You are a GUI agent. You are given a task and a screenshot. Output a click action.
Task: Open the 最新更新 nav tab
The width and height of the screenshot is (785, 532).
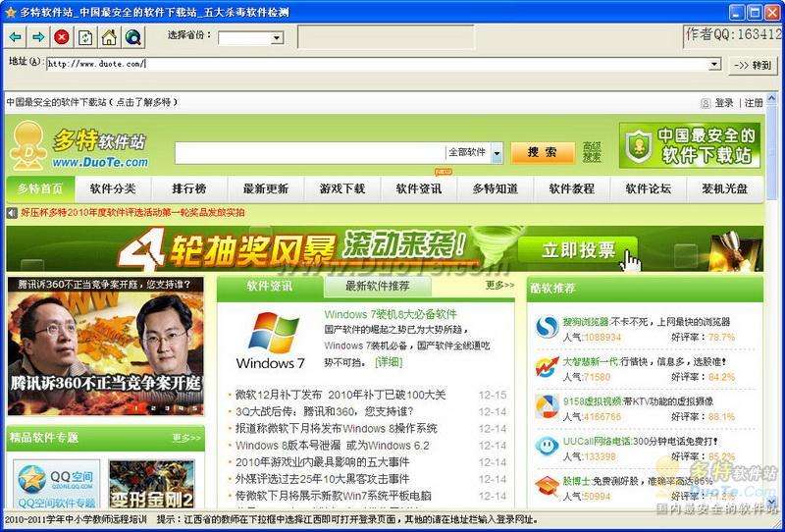pos(266,188)
